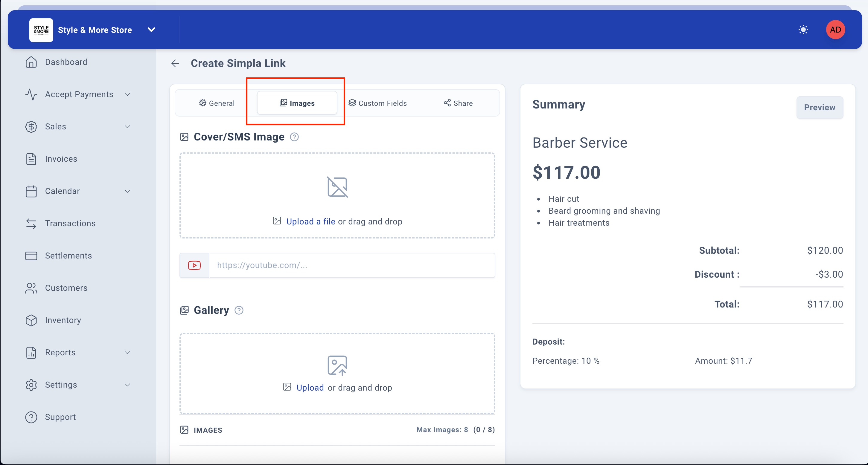The height and width of the screenshot is (465, 868).
Task: Click the Gallery help question icon
Action: pos(239,310)
